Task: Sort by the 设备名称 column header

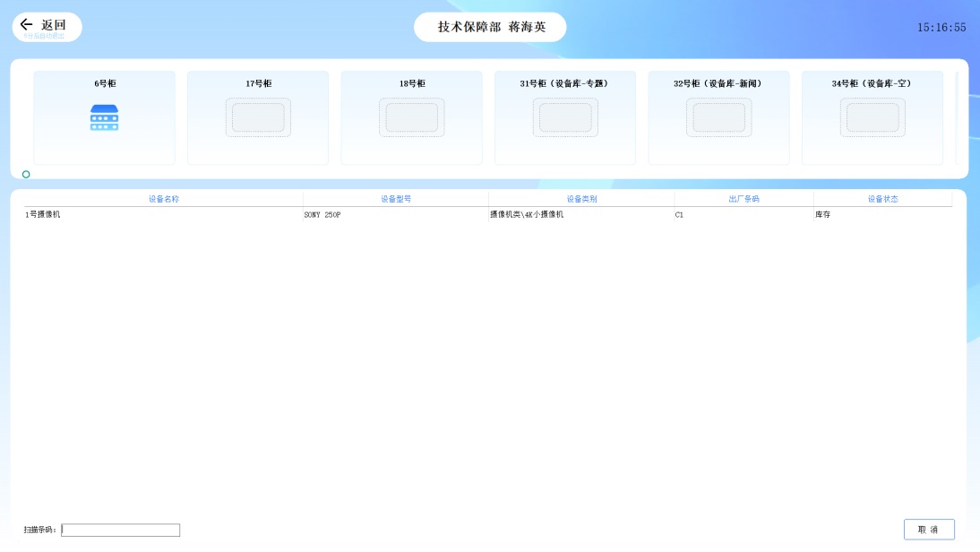Action: click(x=163, y=199)
